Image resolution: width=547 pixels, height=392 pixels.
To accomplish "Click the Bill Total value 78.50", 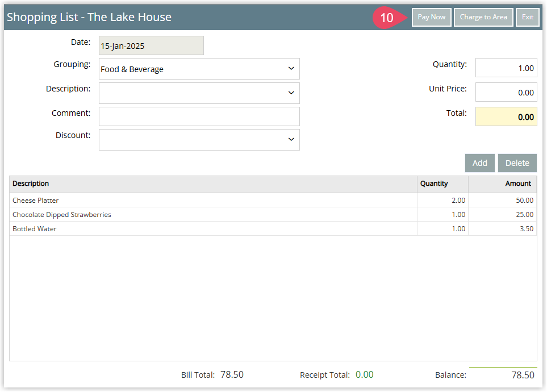I will 232,374.
